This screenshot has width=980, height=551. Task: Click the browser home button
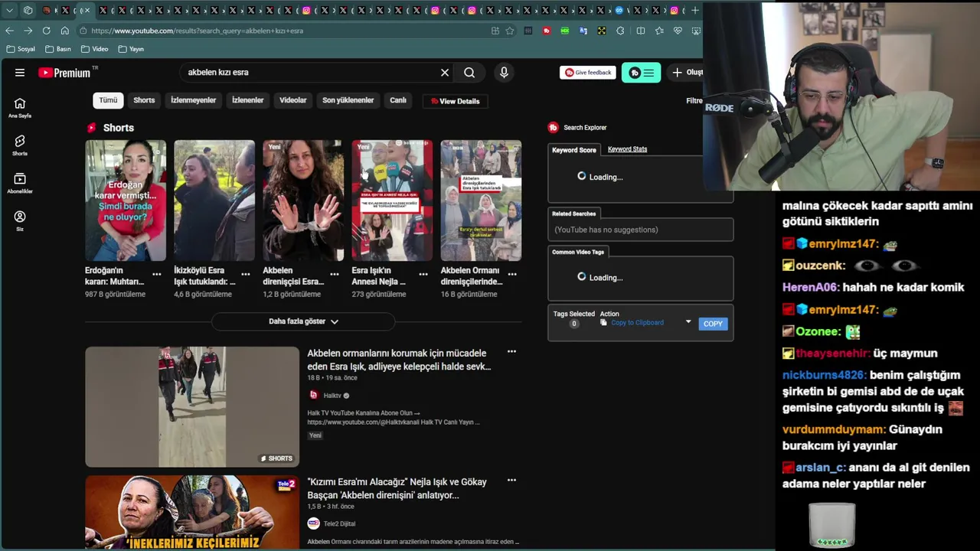tap(64, 31)
